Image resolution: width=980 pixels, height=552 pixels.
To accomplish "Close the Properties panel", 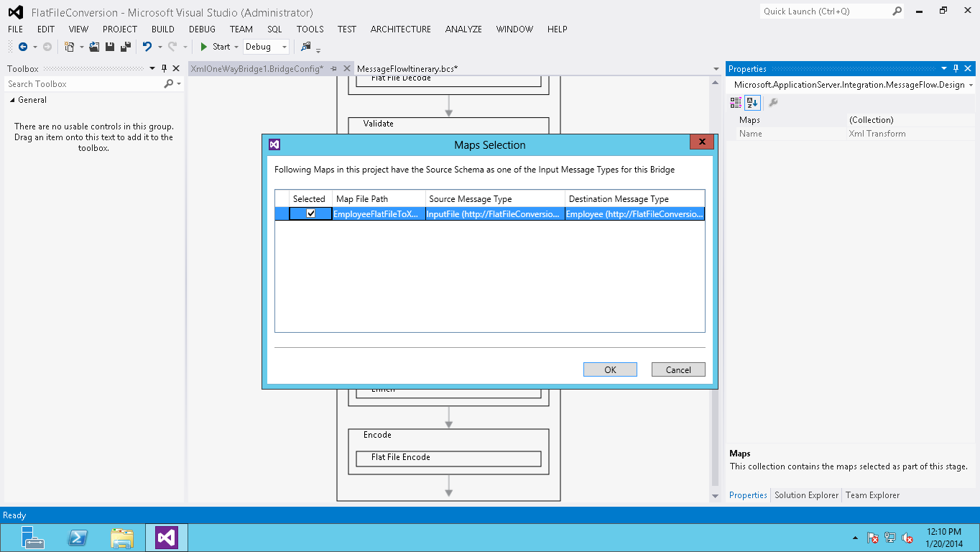I will point(968,68).
